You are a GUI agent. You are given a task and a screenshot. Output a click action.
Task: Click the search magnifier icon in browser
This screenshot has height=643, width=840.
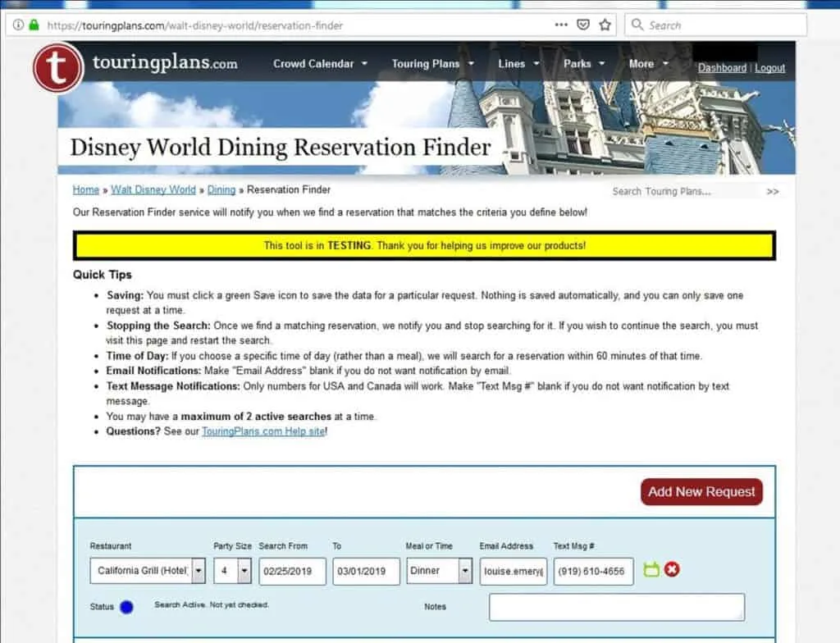click(x=637, y=25)
